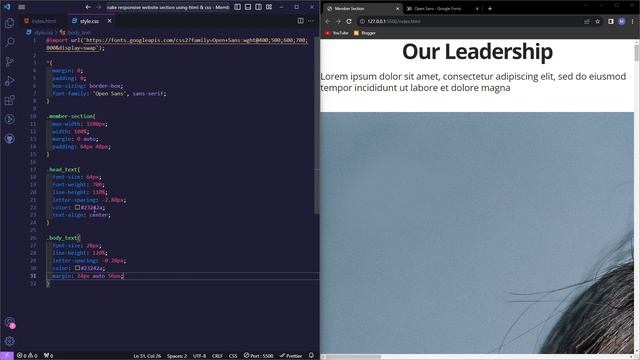Click the browser page horizontal scrollbar thumb

coord(353,357)
